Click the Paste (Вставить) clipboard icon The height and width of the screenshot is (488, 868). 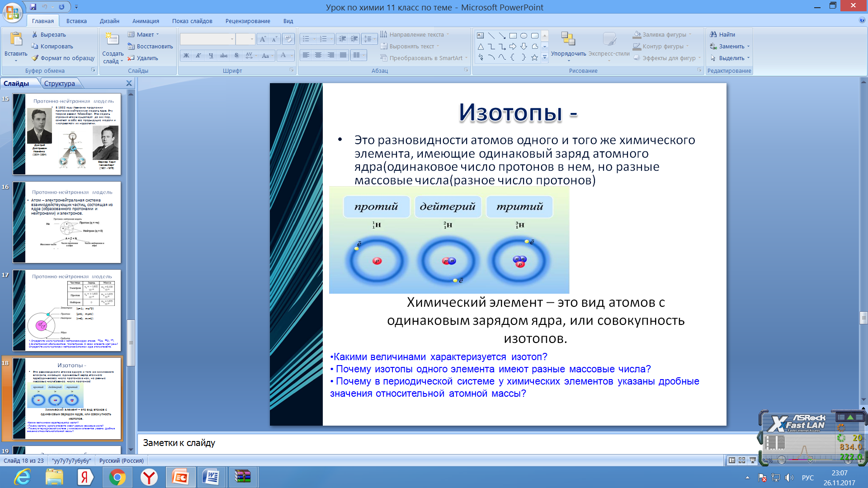tap(16, 40)
